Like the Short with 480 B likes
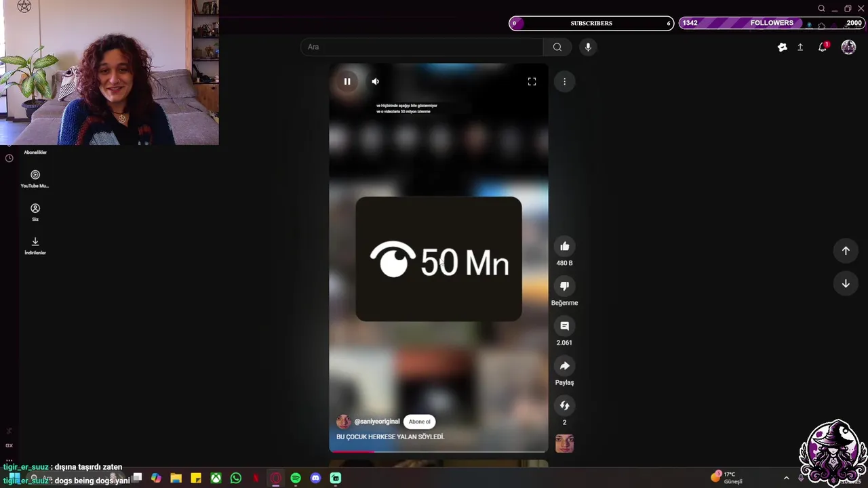 pos(564,246)
